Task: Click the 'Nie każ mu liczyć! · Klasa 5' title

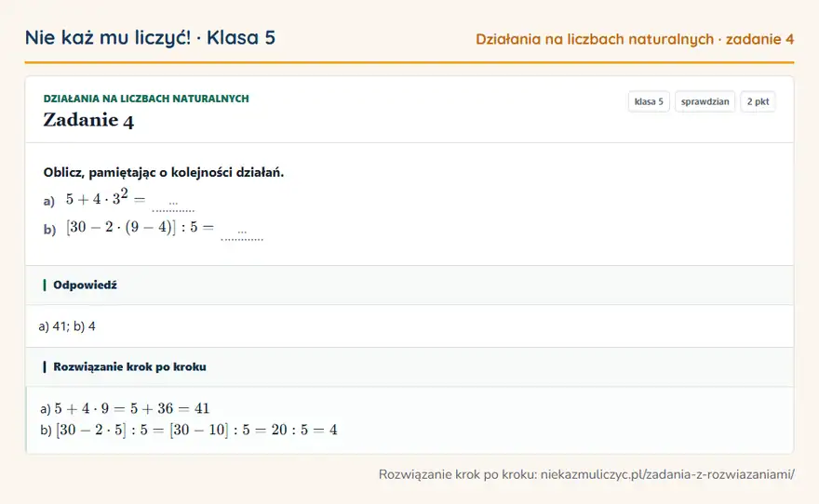Action: point(150,38)
